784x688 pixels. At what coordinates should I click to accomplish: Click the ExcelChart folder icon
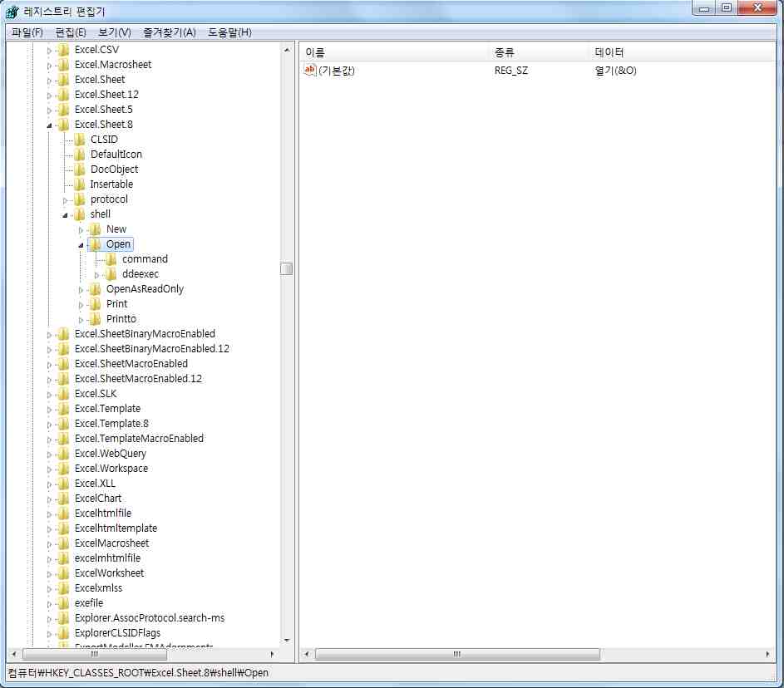tap(63, 499)
